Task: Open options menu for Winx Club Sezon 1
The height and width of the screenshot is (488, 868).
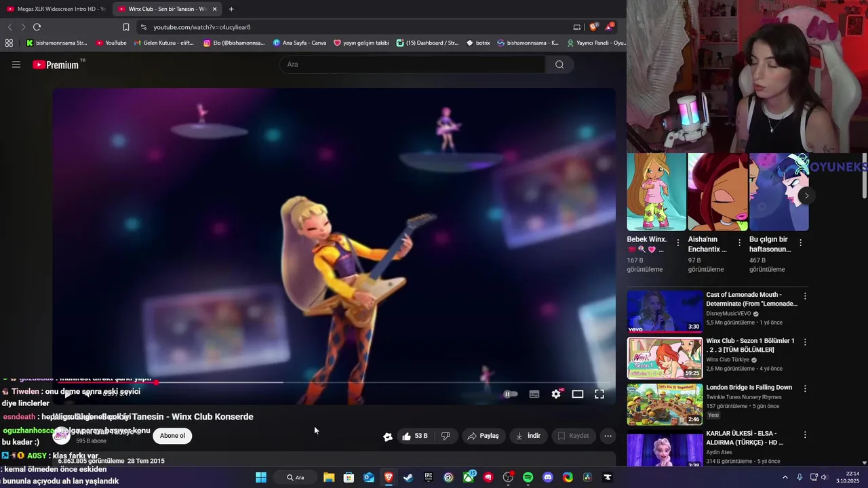Action: [x=805, y=342]
